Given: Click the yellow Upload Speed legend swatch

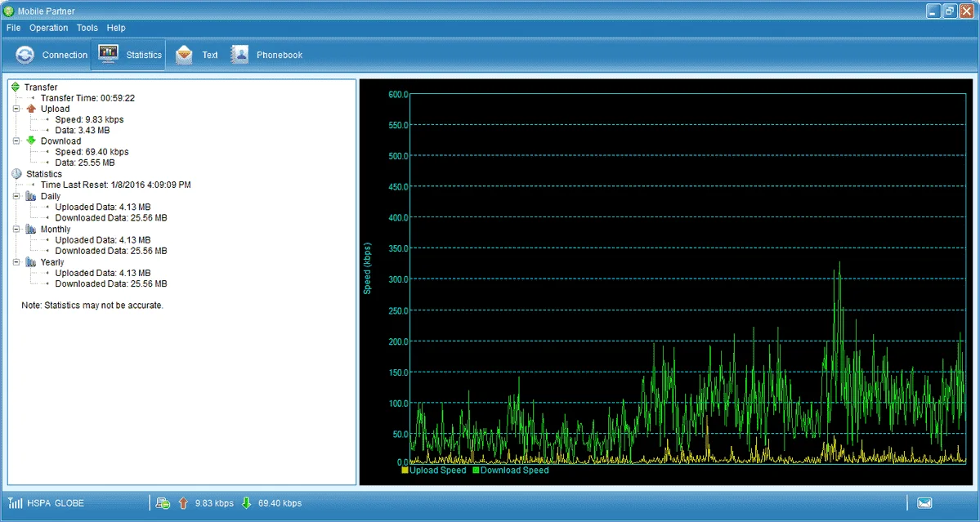Looking at the screenshot, I should (x=405, y=471).
